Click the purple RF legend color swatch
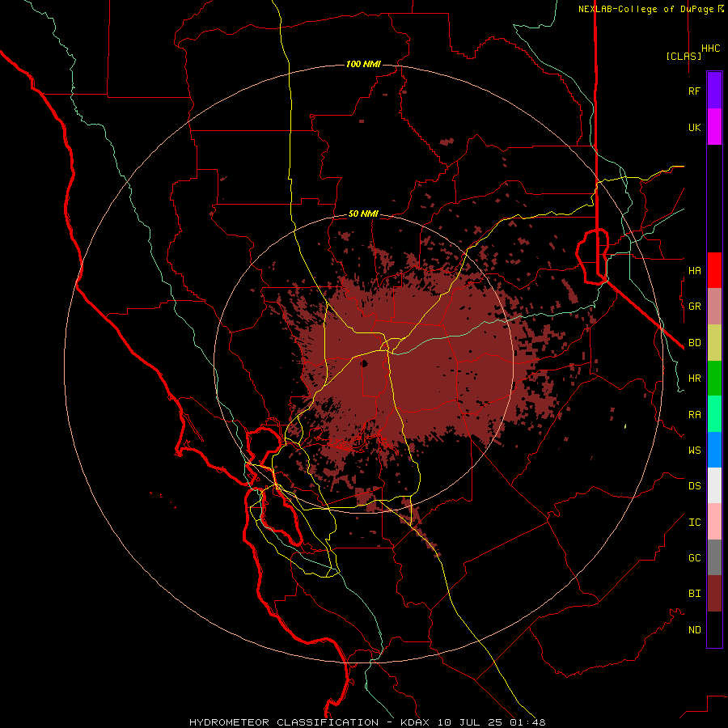 pyautogui.click(x=714, y=91)
